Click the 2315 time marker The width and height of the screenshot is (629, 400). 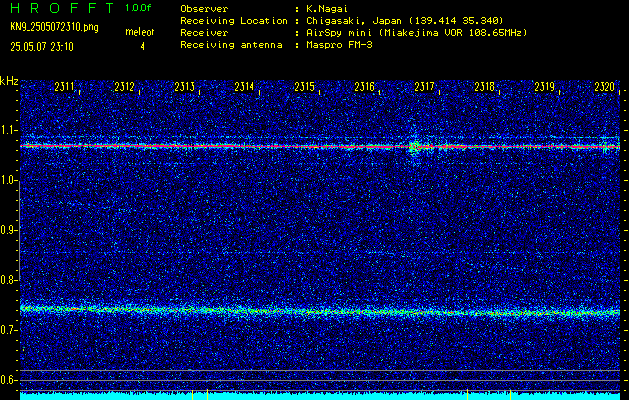[304, 87]
